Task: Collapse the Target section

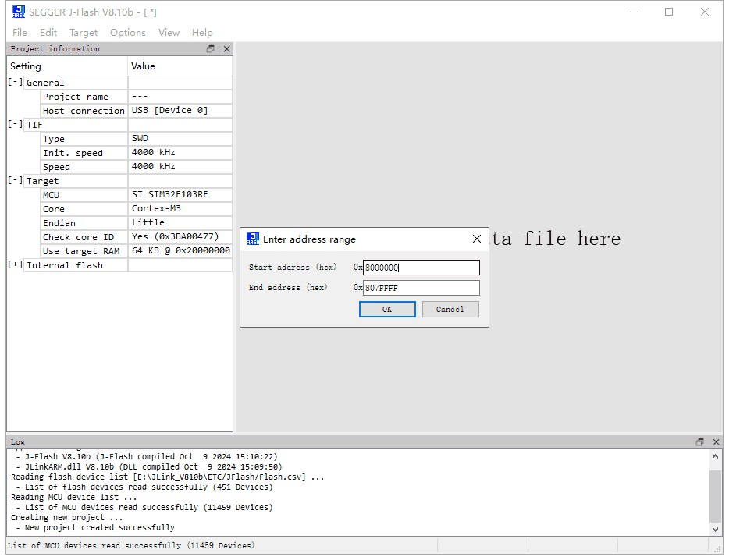Action: tap(15, 180)
